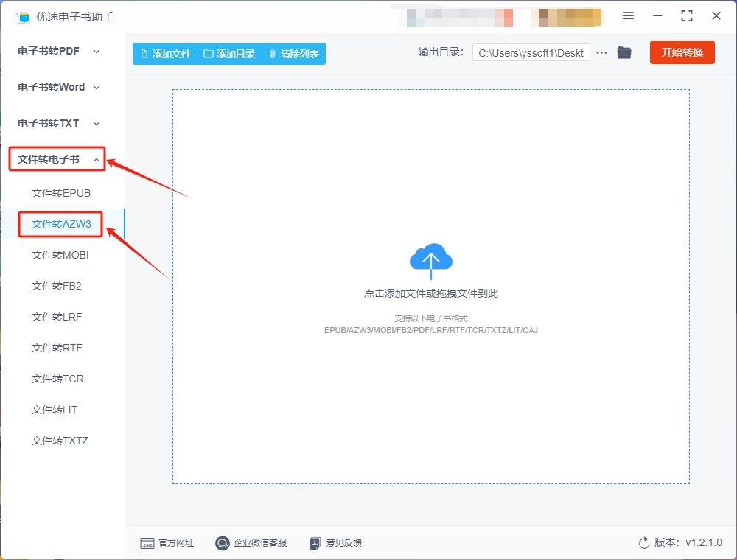Viewport: 737px width, 560px height.
Task: Click the 开始转换 start conversion button
Action: [682, 52]
